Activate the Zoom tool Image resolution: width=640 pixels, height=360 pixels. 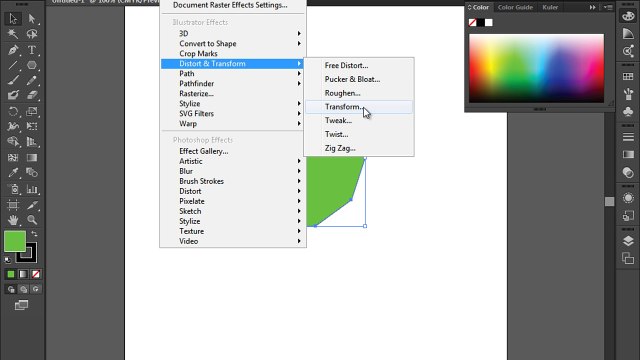[x=32, y=220]
